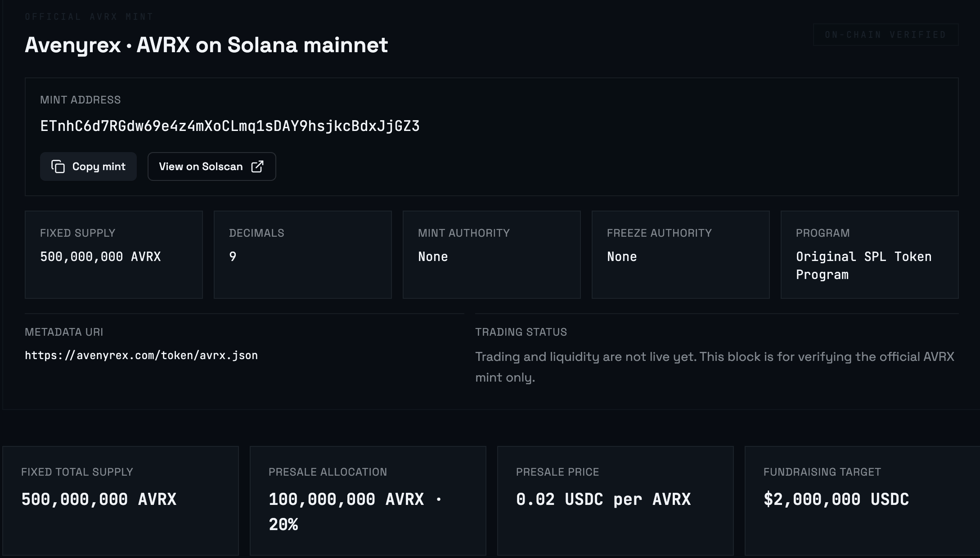Click the Original SPL Token Program value
Image resolution: width=980 pixels, height=558 pixels.
[863, 265]
